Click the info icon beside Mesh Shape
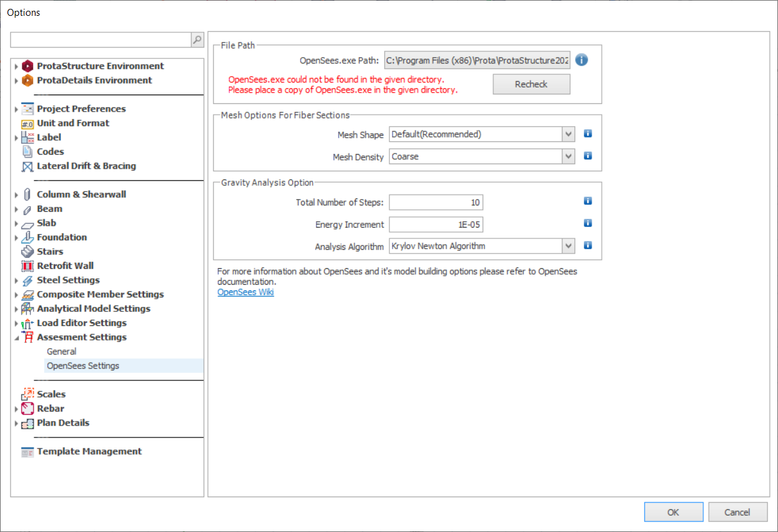Viewport: 778px width, 532px height. pos(587,134)
